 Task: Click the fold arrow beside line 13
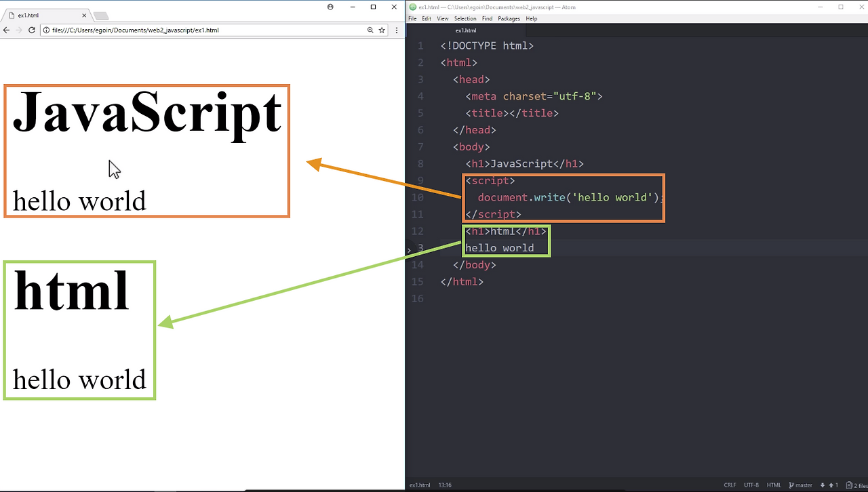409,250
